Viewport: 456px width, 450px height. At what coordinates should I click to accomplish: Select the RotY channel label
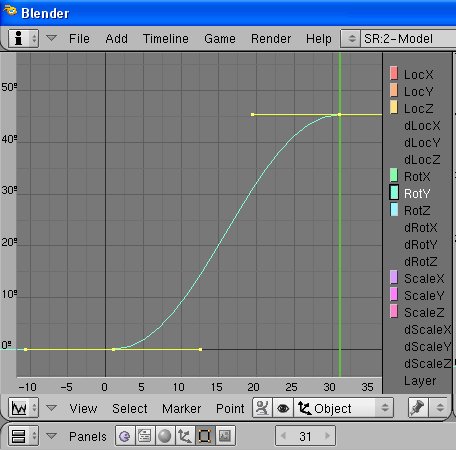(417, 193)
